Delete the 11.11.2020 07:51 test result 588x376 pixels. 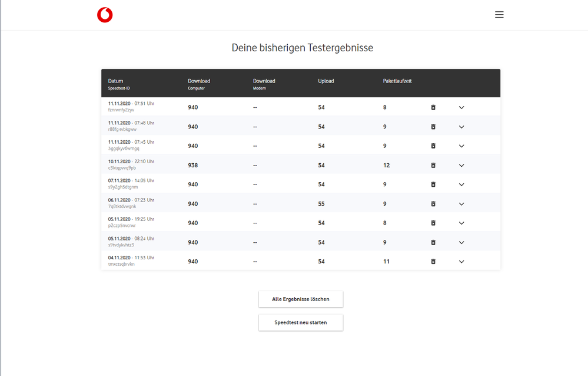[x=433, y=107]
